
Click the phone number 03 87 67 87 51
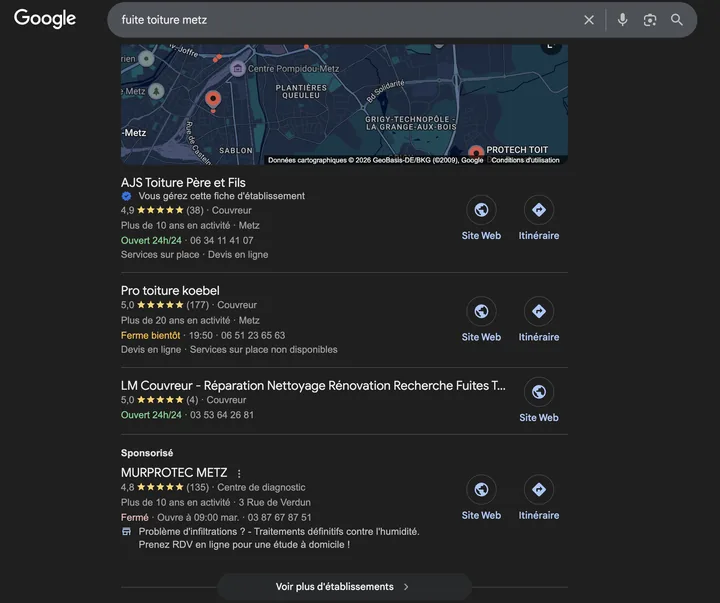pyautogui.click(x=279, y=517)
